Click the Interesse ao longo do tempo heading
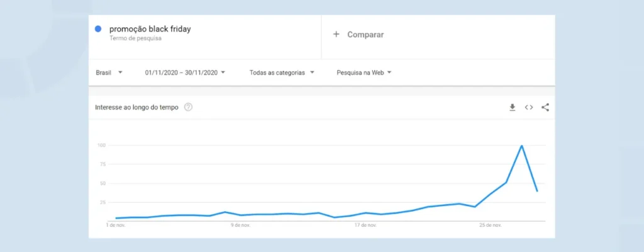 click(x=136, y=108)
